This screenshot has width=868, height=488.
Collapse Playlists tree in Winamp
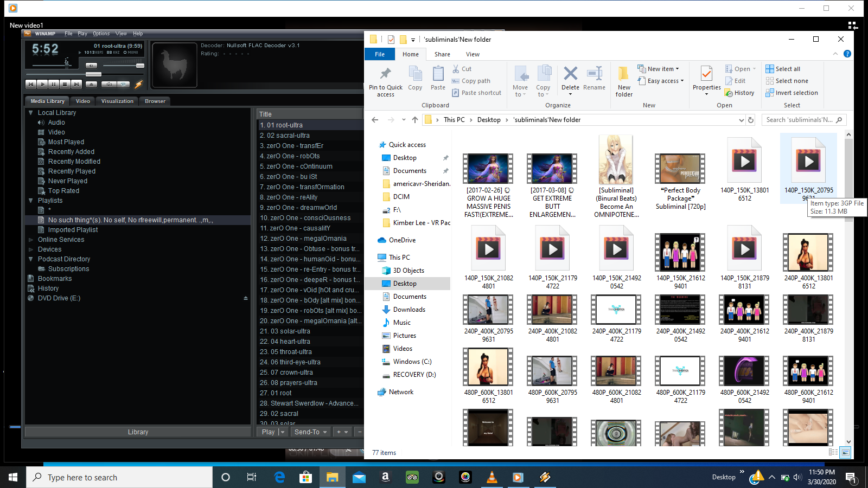pyautogui.click(x=31, y=201)
